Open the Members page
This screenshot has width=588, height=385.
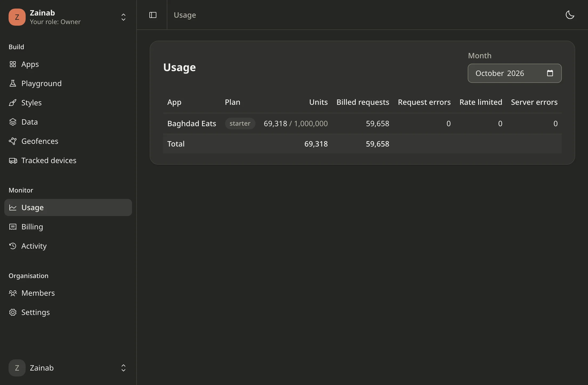(68, 293)
